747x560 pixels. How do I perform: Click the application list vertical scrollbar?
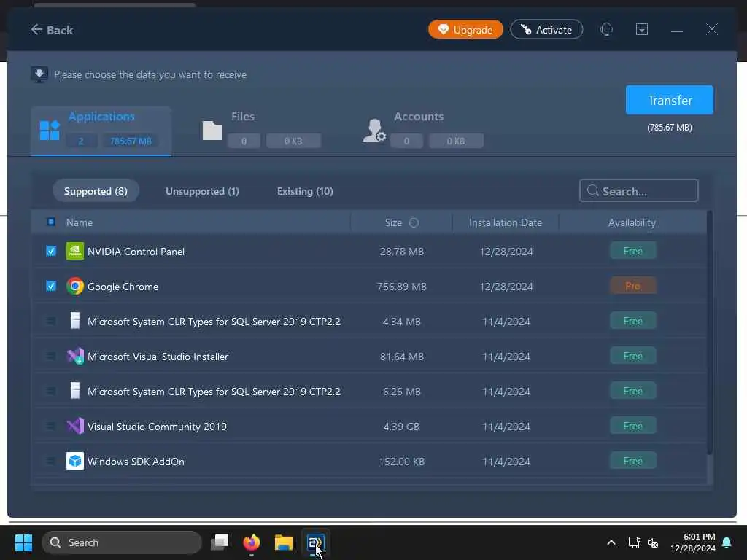point(709,333)
